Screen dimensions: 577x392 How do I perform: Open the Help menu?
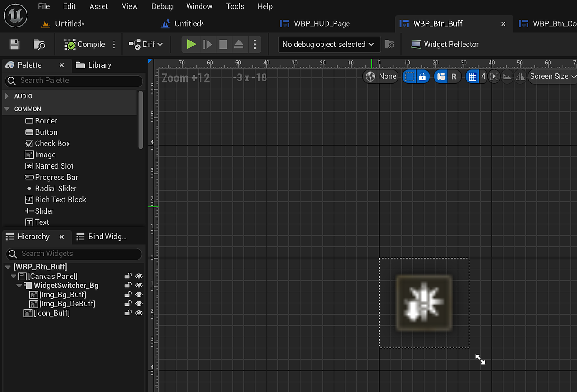[x=265, y=6]
